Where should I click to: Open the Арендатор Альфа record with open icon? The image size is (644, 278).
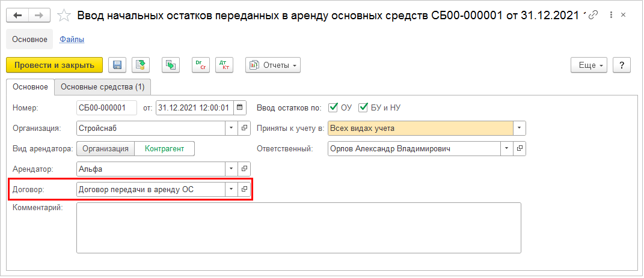(245, 169)
